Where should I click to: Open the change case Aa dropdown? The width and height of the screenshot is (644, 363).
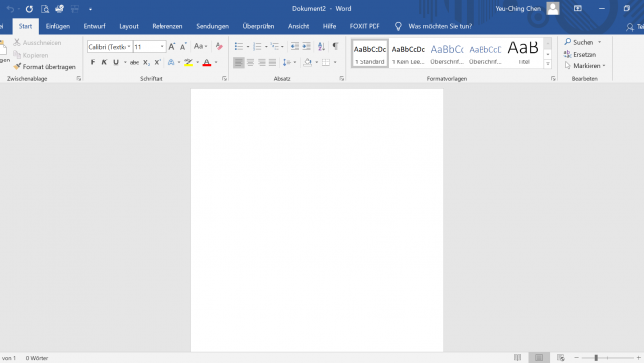(200, 46)
